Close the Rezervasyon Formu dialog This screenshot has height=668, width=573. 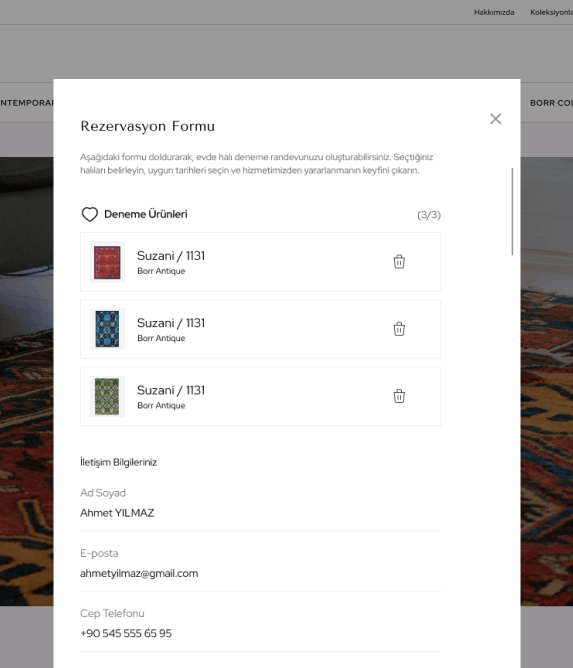(495, 119)
